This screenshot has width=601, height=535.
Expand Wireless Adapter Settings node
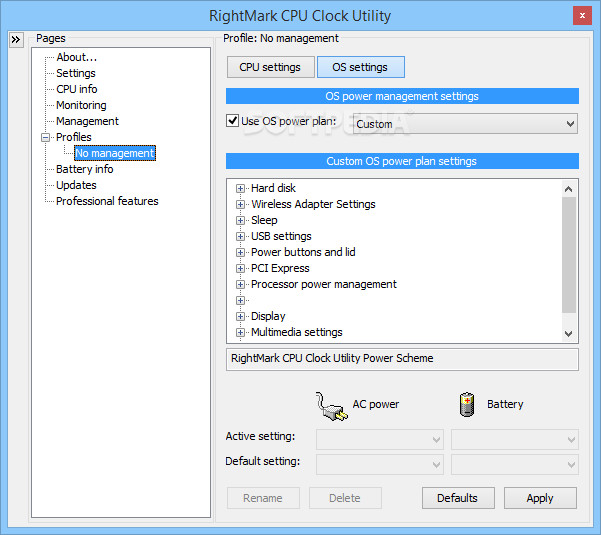[x=240, y=204]
